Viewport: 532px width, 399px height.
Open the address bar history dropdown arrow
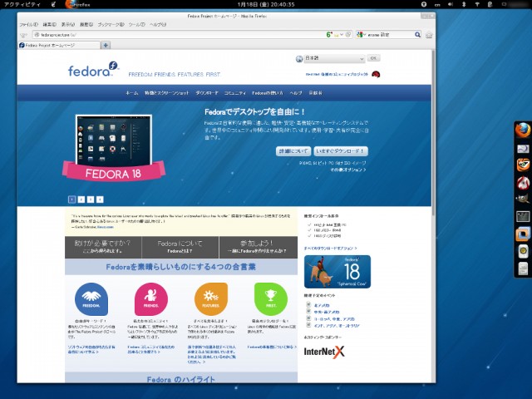342,35
